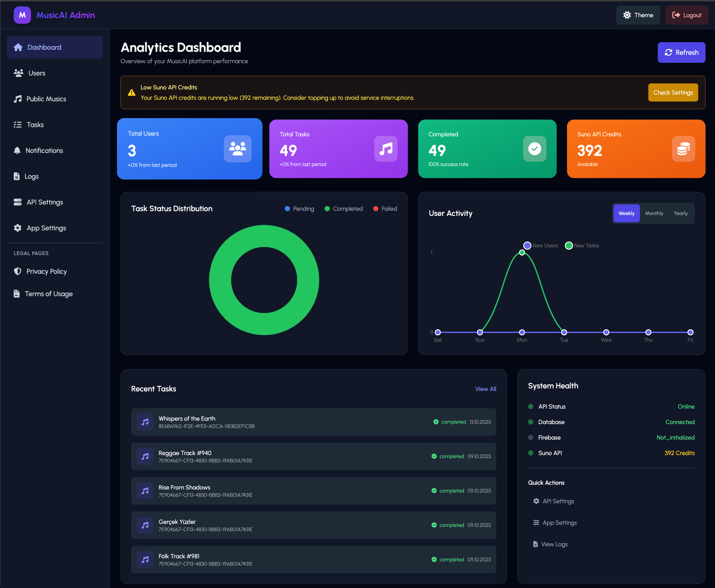Click sliders icon in Quick Actions App Settings
Screen dimensions: 715x588
536,523
